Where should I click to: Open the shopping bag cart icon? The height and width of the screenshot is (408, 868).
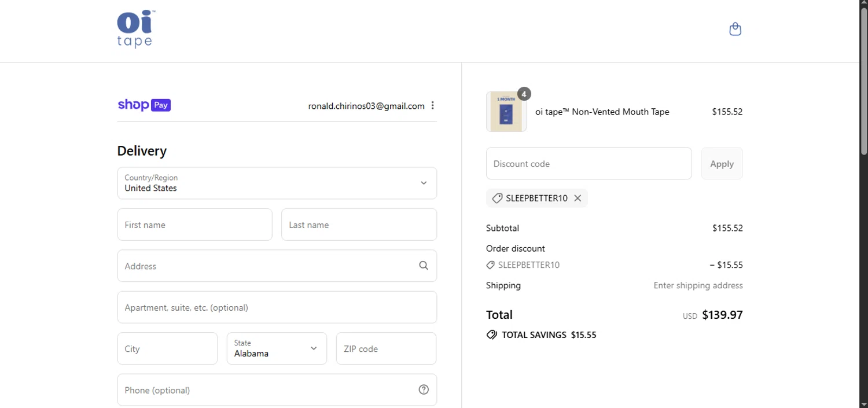click(735, 29)
